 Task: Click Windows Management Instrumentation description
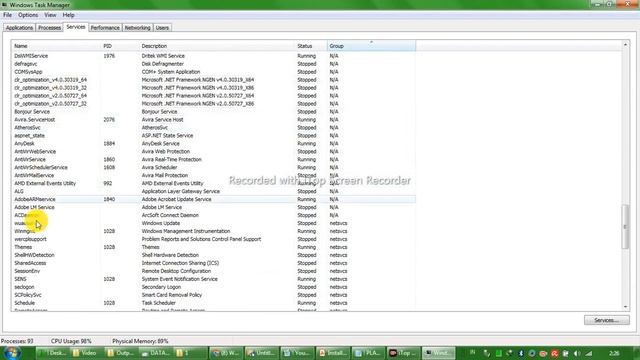186,231
